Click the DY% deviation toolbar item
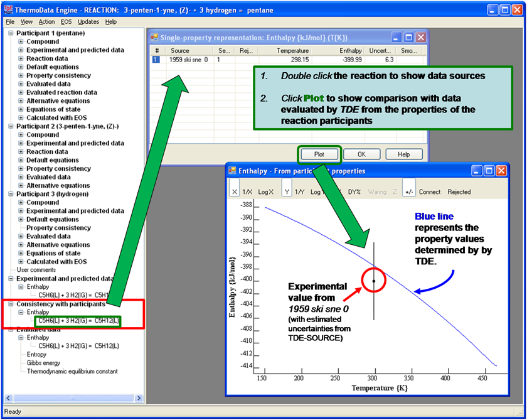The height and width of the screenshot is (420, 527). click(x=354, y=192)
